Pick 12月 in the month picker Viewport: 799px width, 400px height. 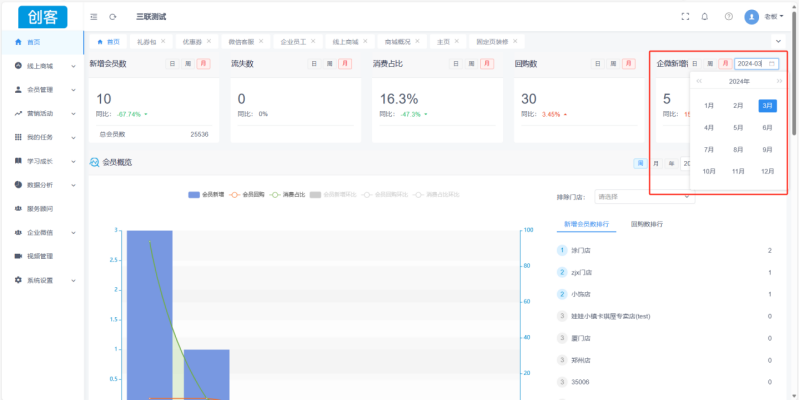(767, 171)
